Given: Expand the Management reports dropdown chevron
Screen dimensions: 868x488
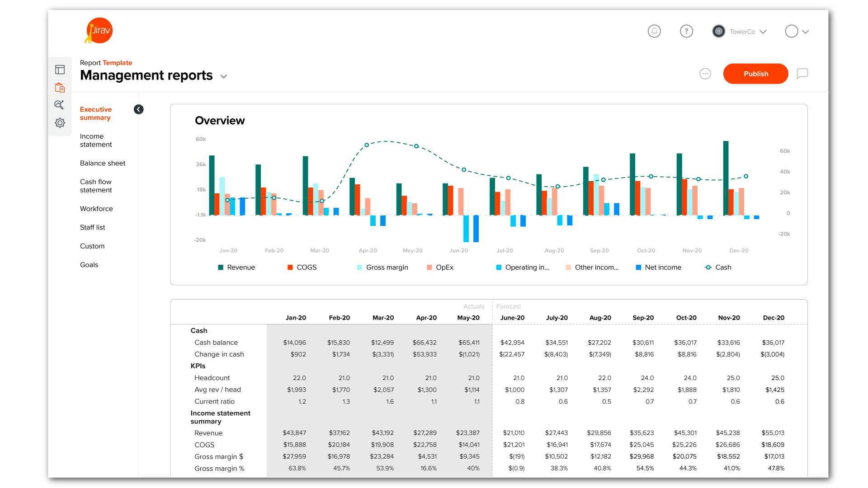Looking at the screenshot, I should pos(223,76).
